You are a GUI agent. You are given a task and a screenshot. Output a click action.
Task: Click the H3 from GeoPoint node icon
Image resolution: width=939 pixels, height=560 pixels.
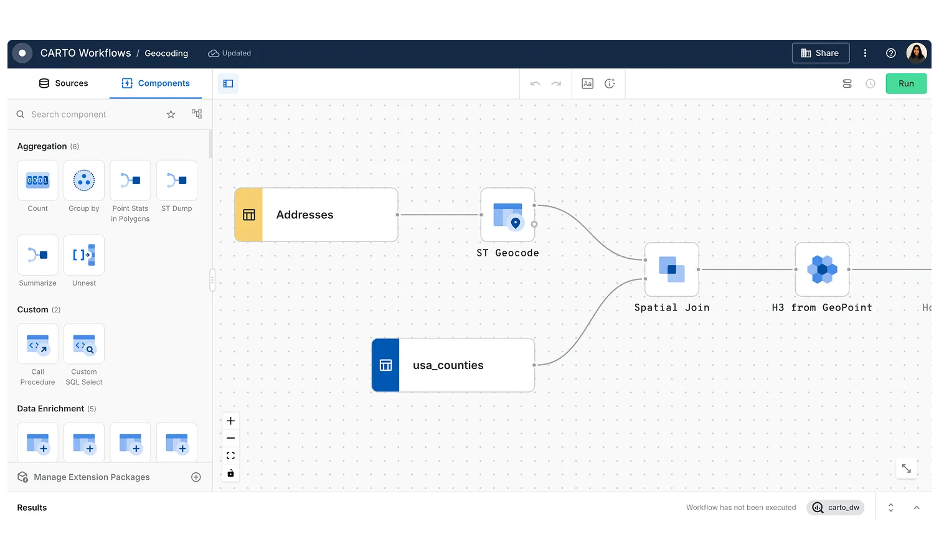click(x=822, y=269)
